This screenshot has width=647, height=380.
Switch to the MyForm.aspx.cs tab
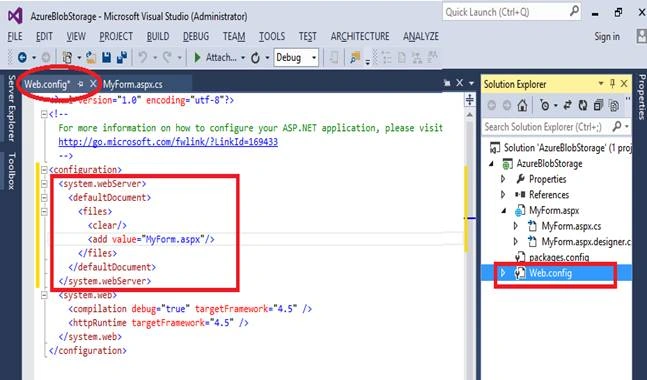pyautogui.click(x=133, y=85)
